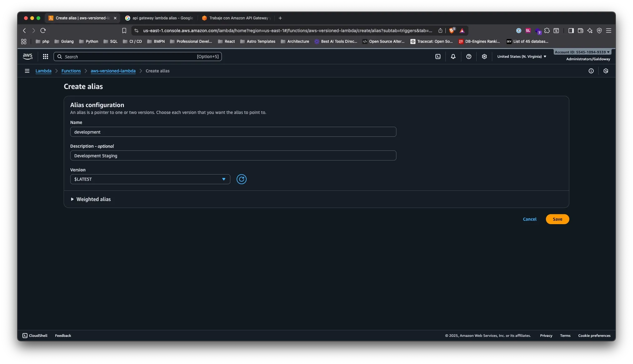Refresh the version list with circular arrow
Image resolution: width=633 pixels, height=364 pixels.
pos(242,179)
